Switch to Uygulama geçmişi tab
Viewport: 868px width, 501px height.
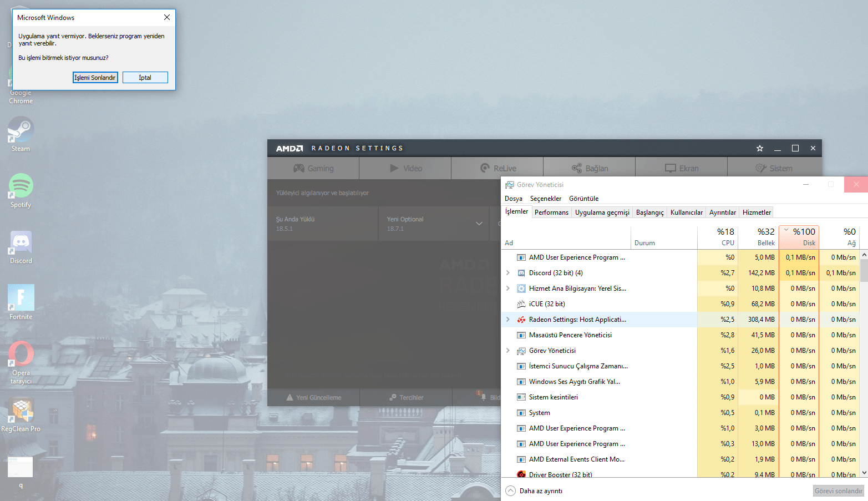tap(602, 212)
